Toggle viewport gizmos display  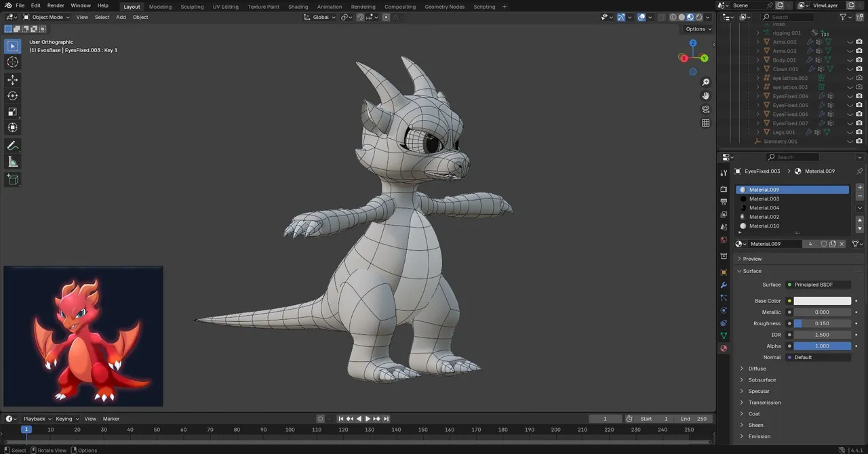pyautogui.click(x=620, y=17)
